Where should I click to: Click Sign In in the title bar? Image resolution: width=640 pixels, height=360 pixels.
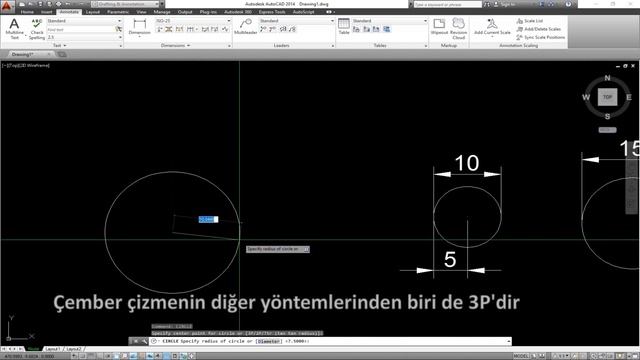pyautogui.click(x=505, y=4)
